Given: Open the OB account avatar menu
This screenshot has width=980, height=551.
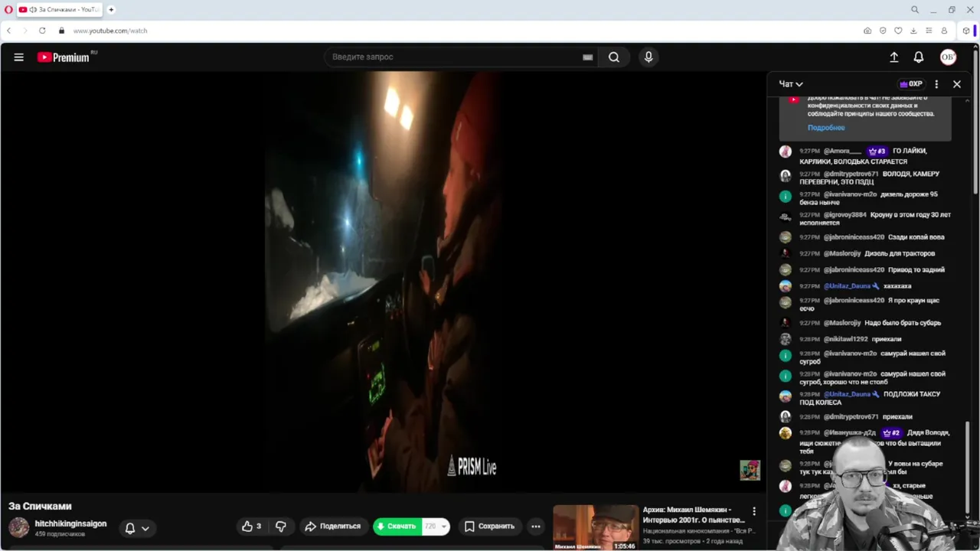Looking at the screenshot, I should [948, 57].
